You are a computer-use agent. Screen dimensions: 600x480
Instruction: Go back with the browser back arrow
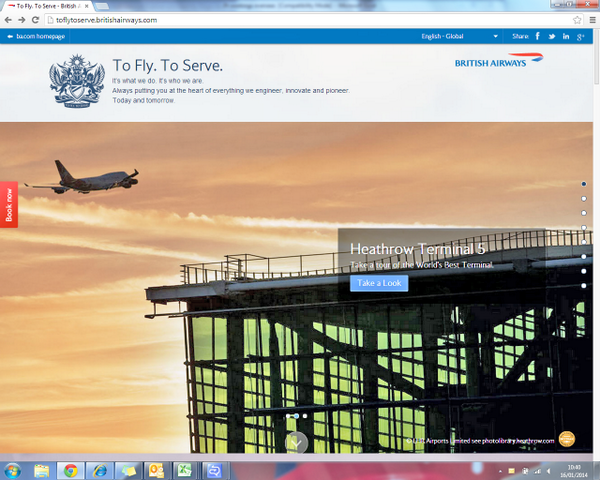tap(8, 20)
